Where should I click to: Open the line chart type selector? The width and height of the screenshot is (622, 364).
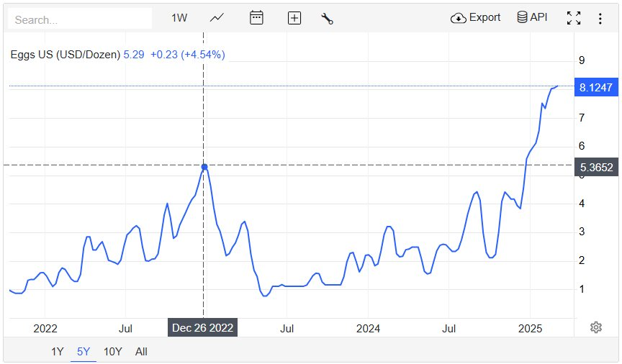pos(217,18)
